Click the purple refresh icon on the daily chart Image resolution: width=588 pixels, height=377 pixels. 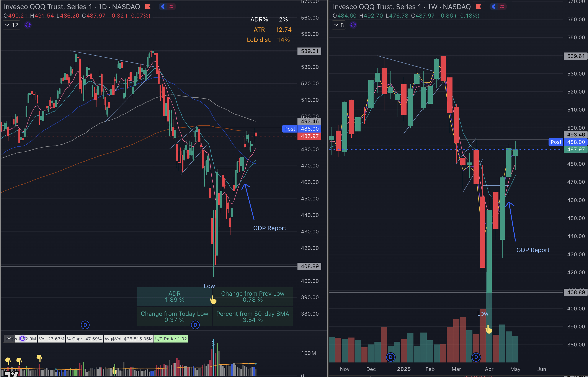[x=27, y=25]
